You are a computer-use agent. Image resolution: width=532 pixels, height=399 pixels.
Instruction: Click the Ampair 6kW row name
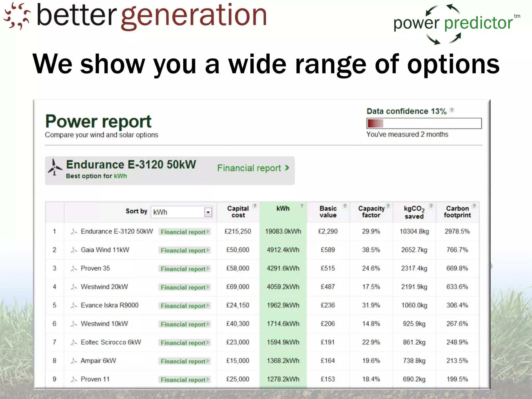click(x=98, y=361)
